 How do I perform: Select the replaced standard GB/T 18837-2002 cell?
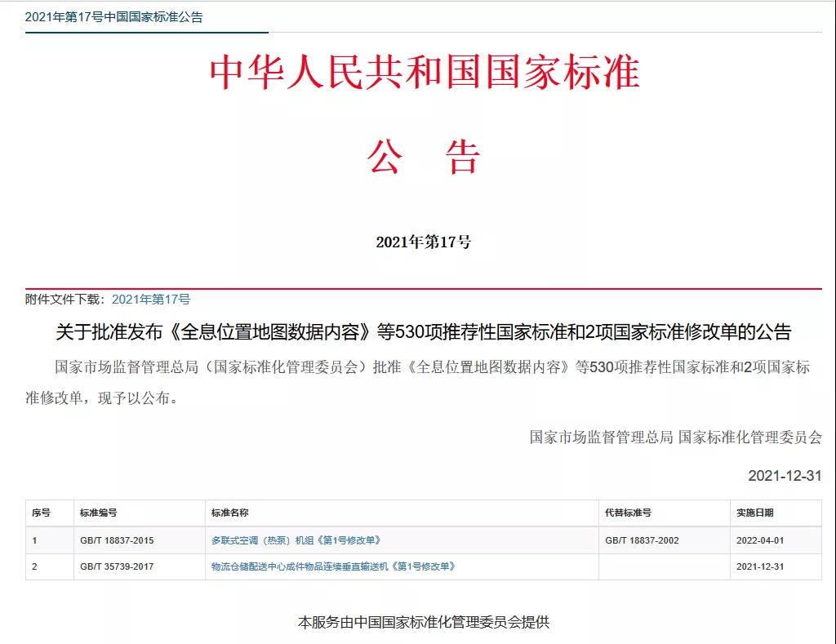point(642,540)
